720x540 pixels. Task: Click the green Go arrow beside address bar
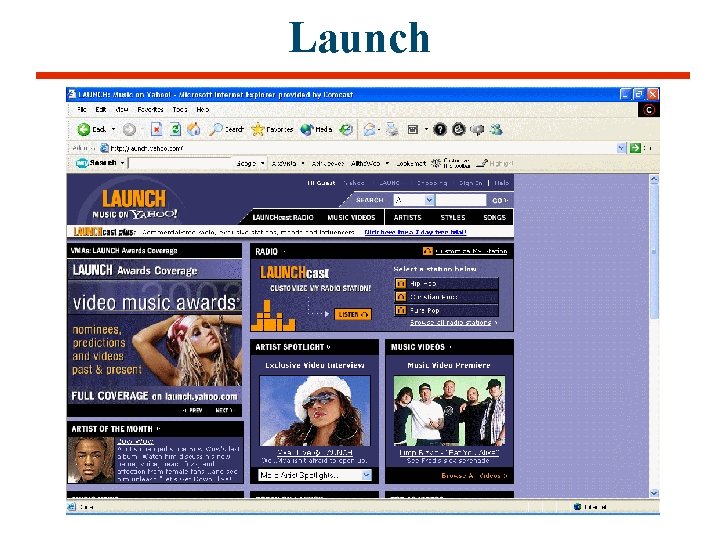click(635, 148)
